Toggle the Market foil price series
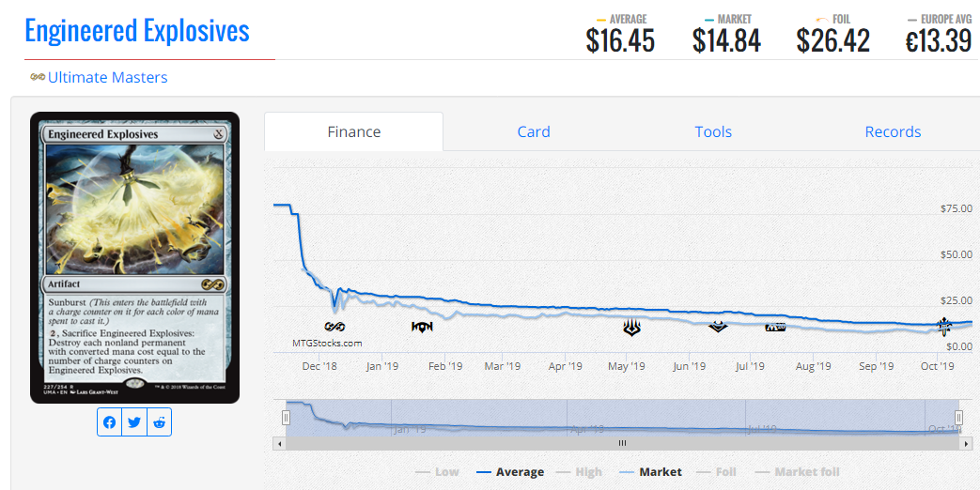Viewport: 980px width, 490px height. pos(798,472)
